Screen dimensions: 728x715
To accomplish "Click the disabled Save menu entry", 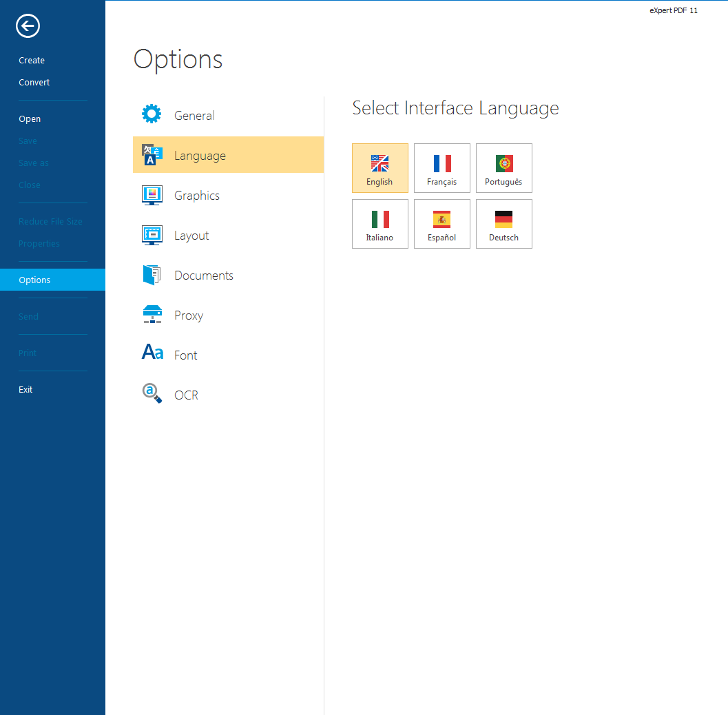I will 28,141.
